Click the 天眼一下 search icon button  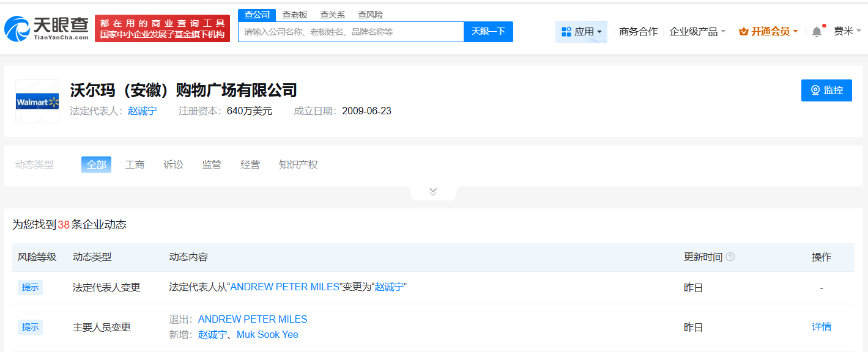(x=488, y=31)
